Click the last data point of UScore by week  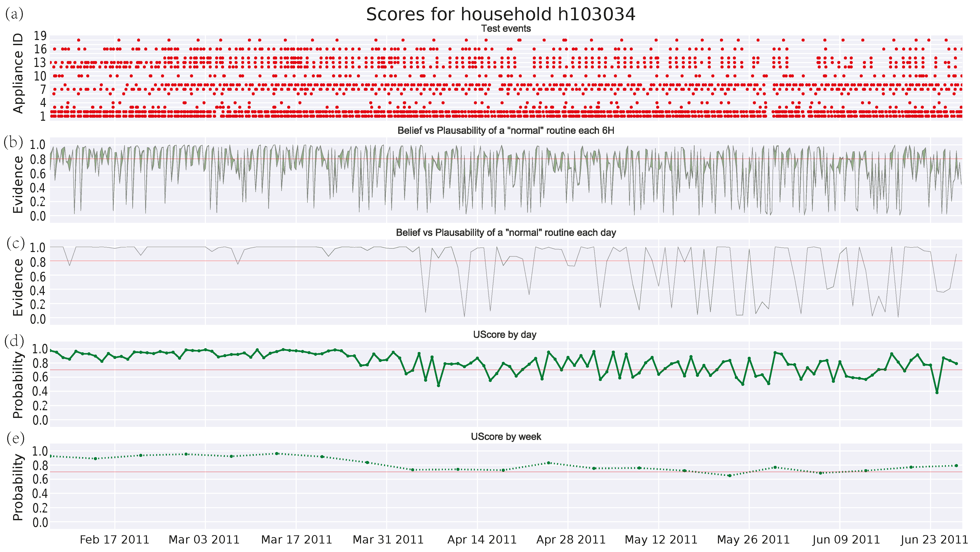tap(956, 466)
